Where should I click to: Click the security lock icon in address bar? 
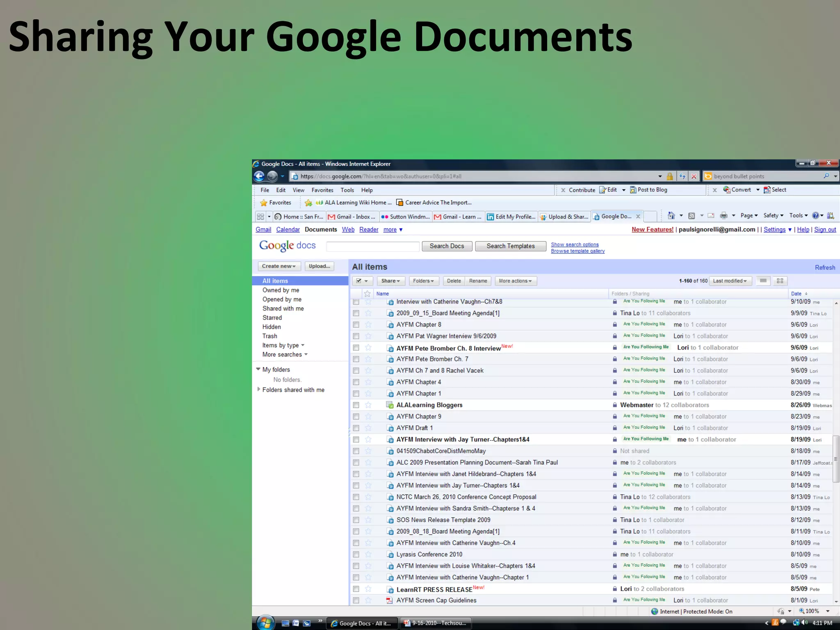[x=670, y=176]
